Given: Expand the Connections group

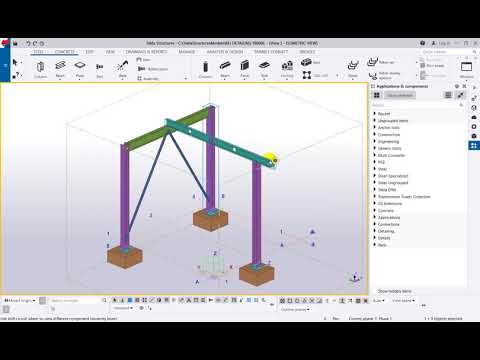Looking at the screenshot, I should point(375,224).
